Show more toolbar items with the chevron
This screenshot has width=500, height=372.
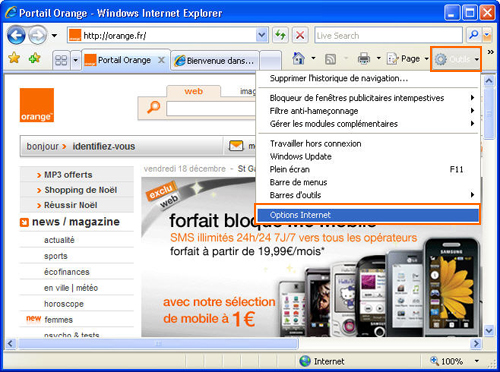click(490, 52)
